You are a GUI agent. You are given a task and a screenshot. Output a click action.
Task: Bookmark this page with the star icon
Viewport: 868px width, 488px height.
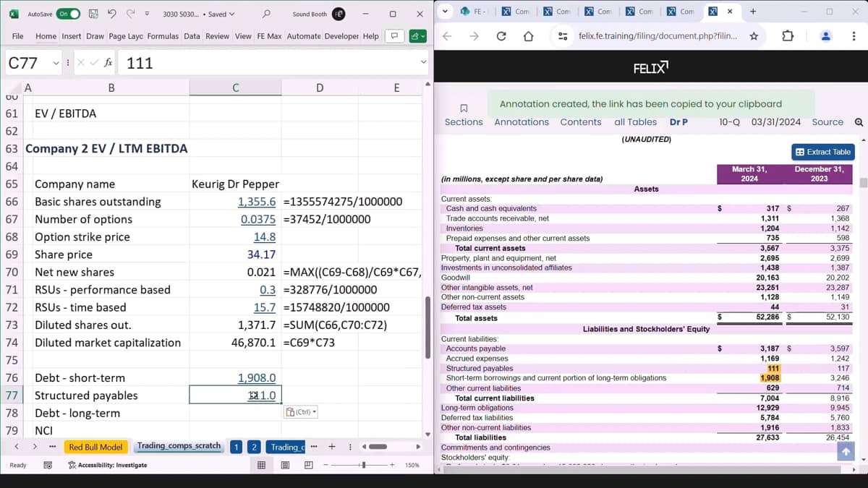[x=754, y=36]
